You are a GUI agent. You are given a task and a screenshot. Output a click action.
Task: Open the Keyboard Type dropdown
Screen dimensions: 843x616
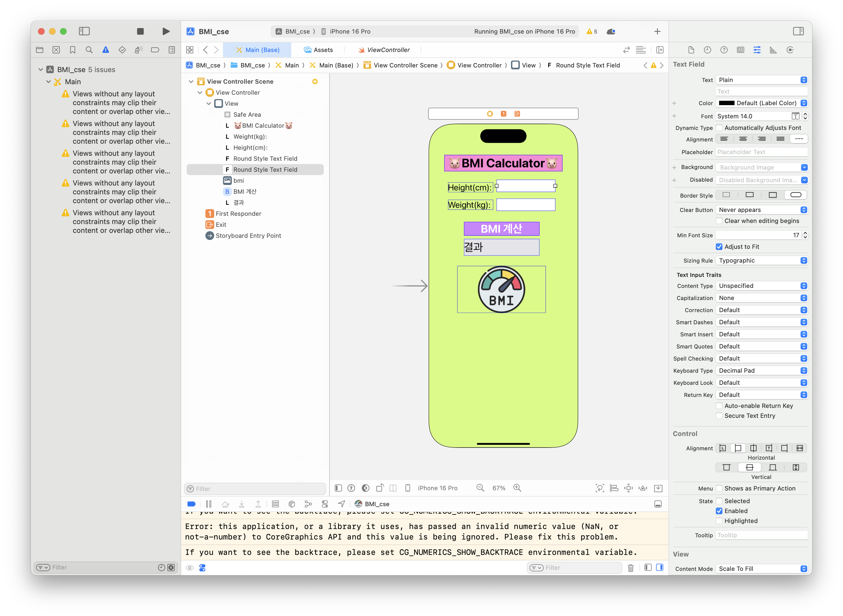(x=761, y=371)
